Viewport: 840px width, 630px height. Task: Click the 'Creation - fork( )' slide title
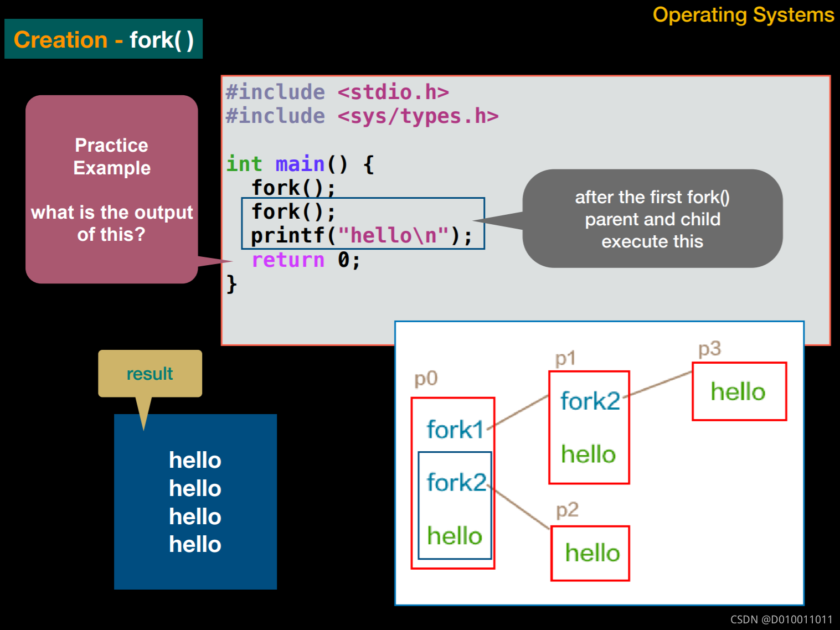pos(104,39)
